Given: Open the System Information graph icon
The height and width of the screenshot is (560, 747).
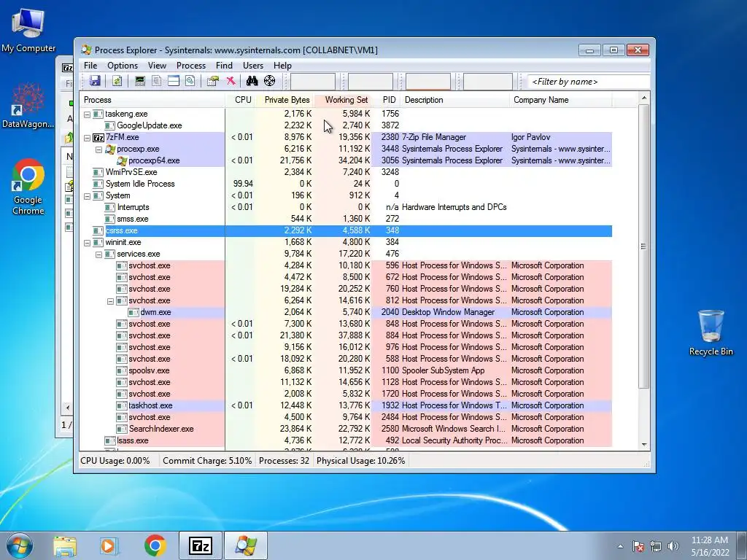Looking at the screenshot, I should coord(139,81).
